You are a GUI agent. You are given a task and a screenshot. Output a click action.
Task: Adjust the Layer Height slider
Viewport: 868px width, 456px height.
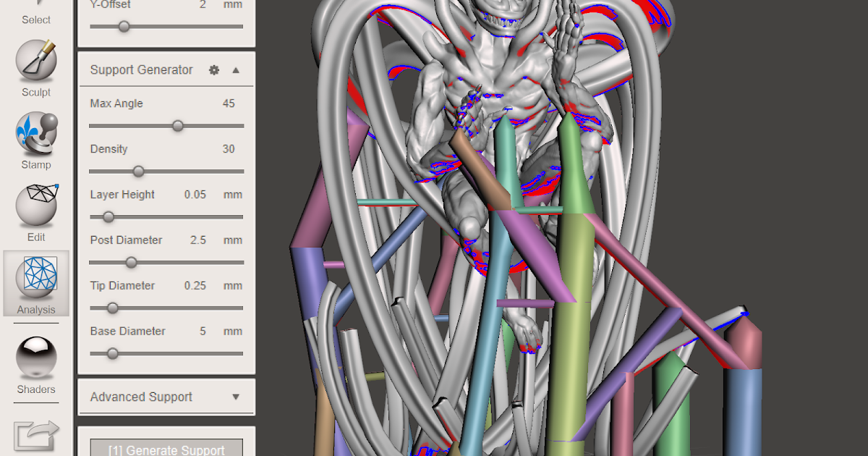(108, 217)
